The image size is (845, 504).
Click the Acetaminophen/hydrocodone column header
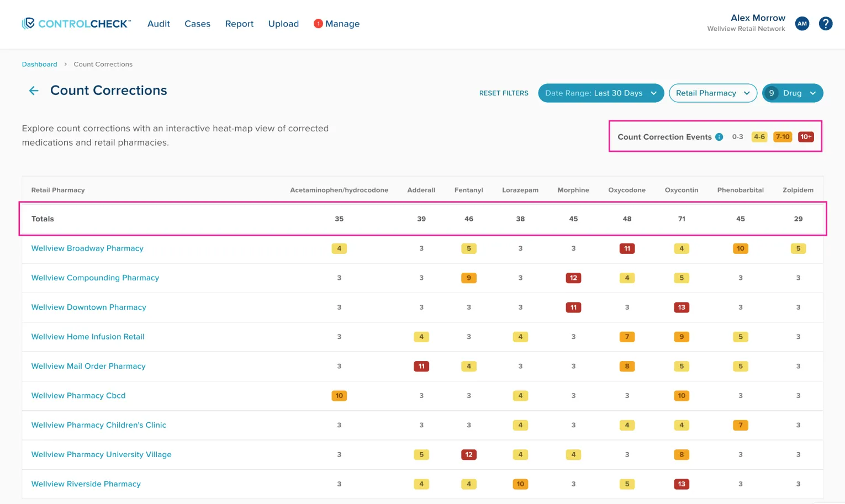tap(339, 190)
